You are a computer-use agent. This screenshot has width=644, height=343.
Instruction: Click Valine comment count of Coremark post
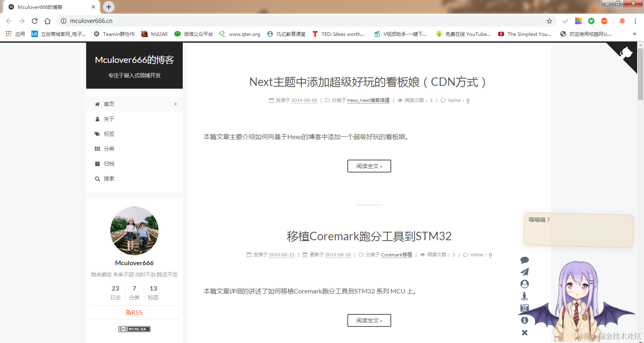tap(490, 255)
